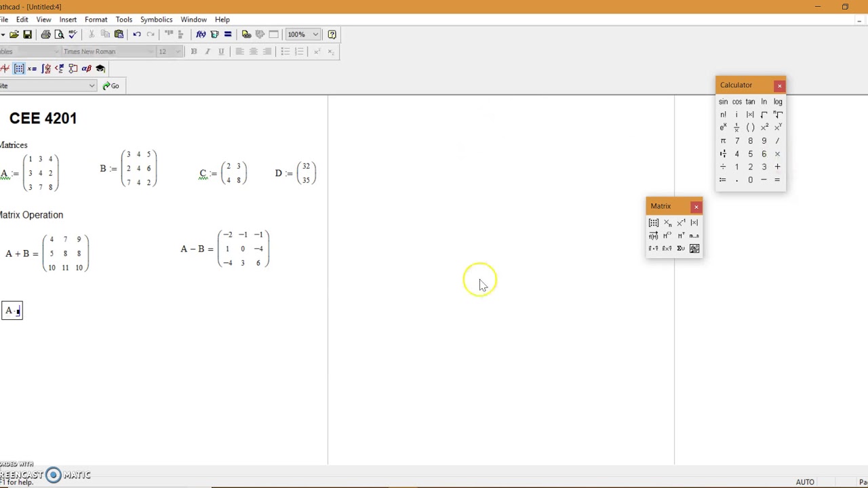Insert pi from the Calculator palette
Viewport: 868px width, 488px height.
point(723,141)
